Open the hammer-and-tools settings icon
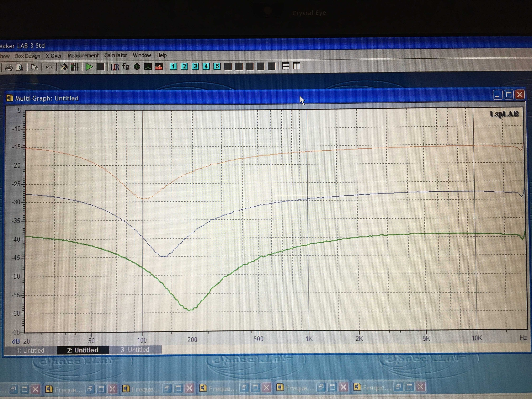Image resolution: width=532 pixels, height=399 pixels. [64, 67]
